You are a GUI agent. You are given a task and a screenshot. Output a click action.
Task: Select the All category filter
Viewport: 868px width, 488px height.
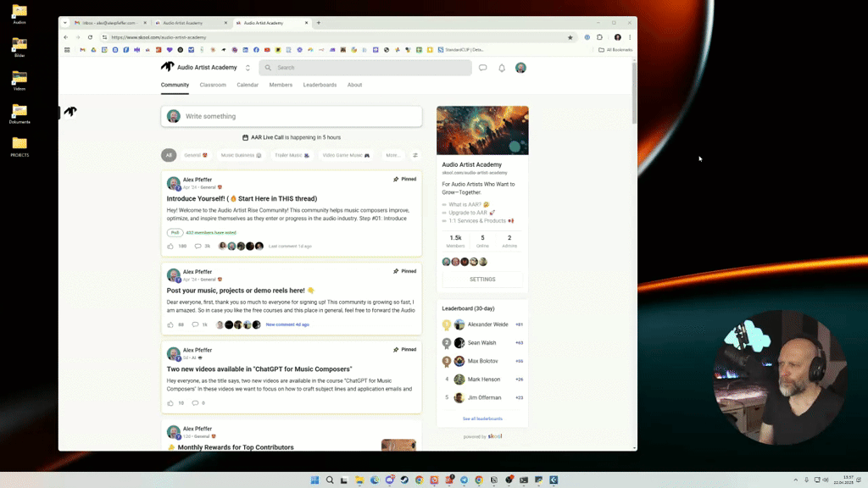169,155
